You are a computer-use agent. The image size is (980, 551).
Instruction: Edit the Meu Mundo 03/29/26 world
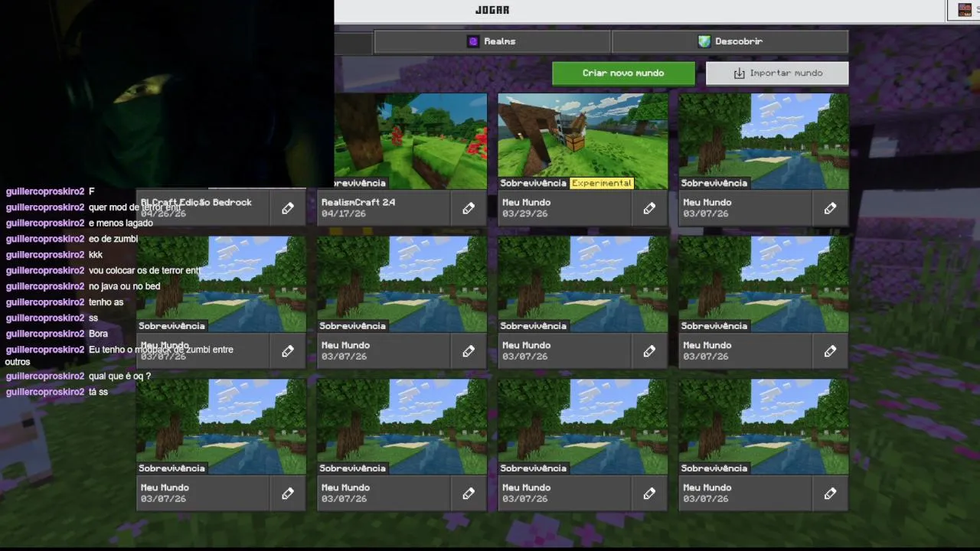649,208
